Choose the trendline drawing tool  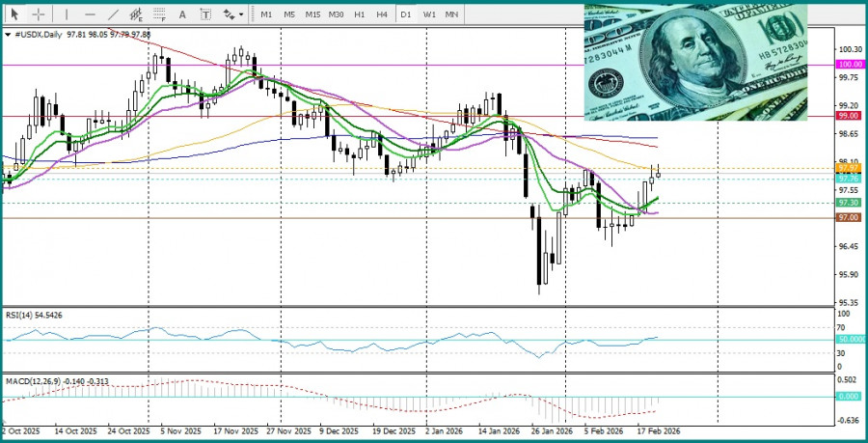tap(113, 14)
